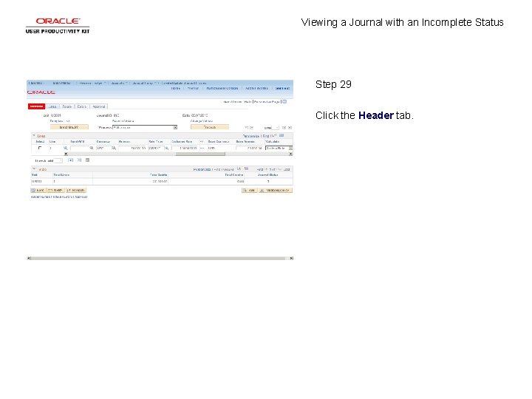Open the Main Menu navigation item
The image size is (532, 399).
point(62,83)
